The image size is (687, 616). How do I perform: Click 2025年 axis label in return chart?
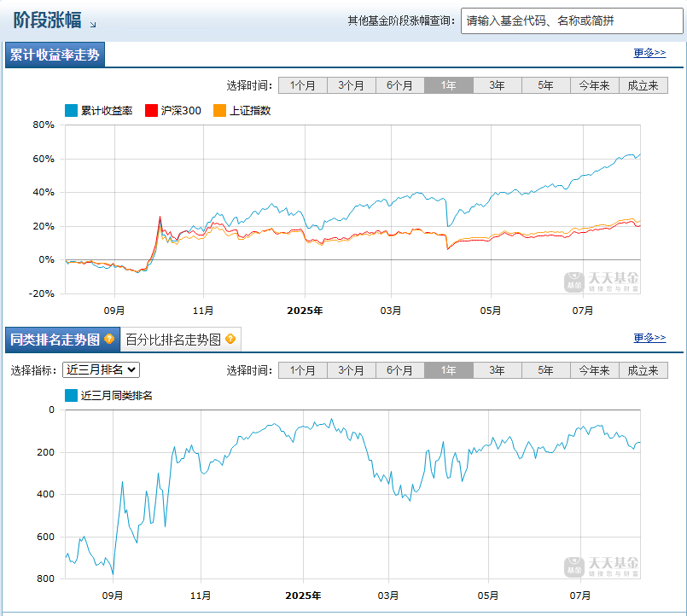click(x=305, y=311)
